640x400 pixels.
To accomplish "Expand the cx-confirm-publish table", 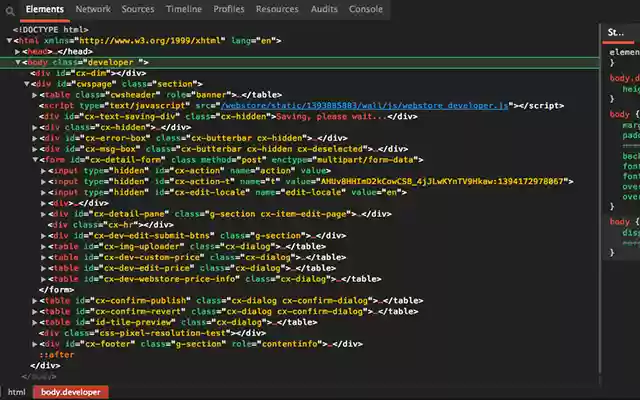I will 35,301.
